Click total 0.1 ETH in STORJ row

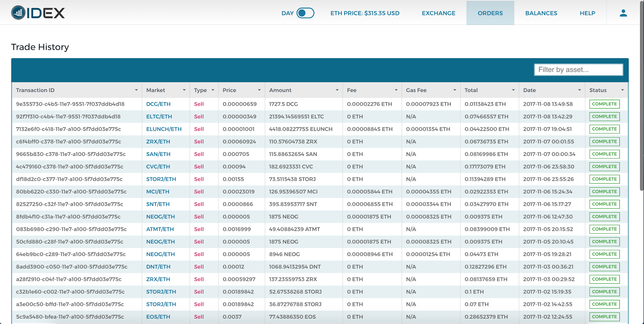pyautogui.click(x=474, y=292)
